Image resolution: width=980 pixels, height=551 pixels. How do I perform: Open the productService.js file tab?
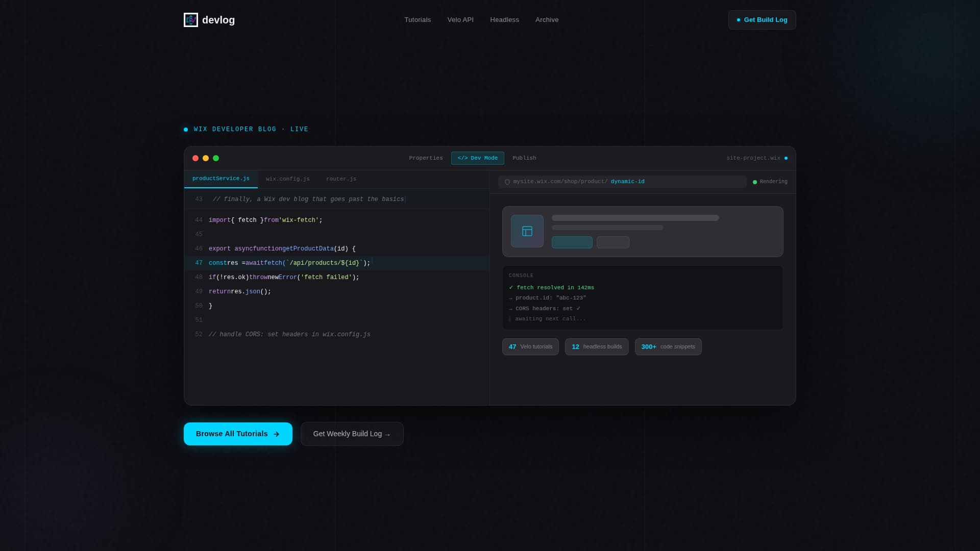(x=221, y=179)
